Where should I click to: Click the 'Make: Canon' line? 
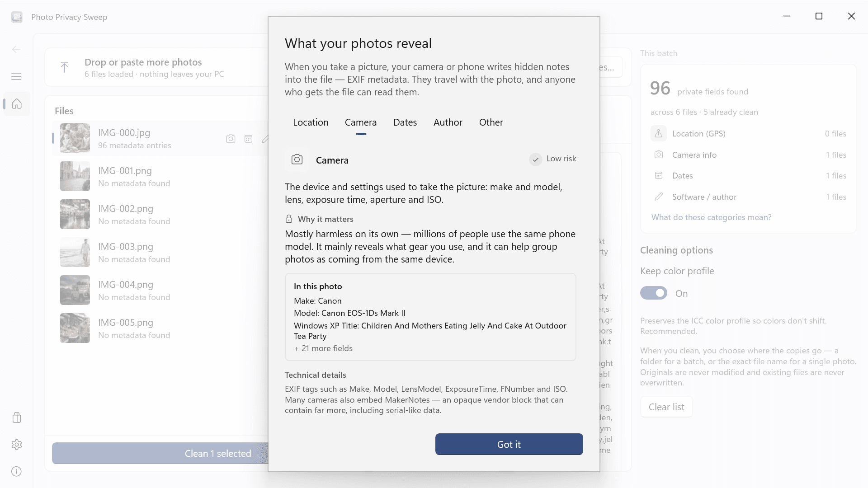click(318, 301)
